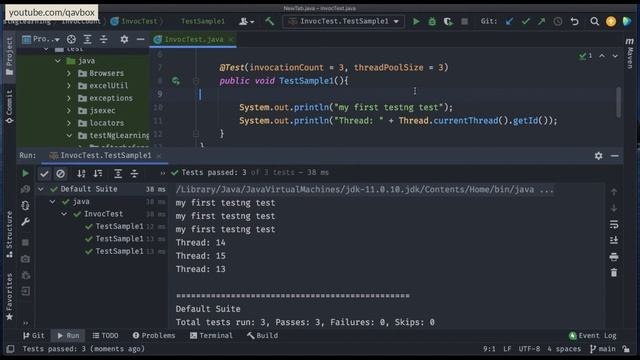Image resolution: width=640 pixels, height=360 pixels.
Task: Show Git history clock icon
Action: (558, 21)
